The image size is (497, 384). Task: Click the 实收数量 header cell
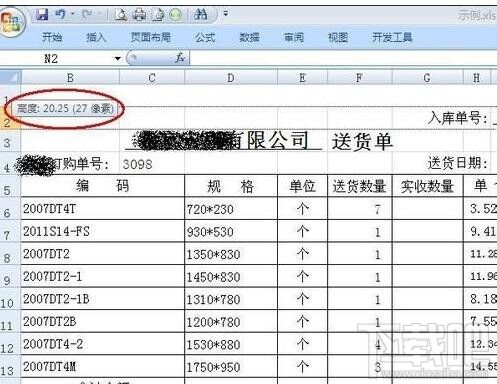click(428, 186)
